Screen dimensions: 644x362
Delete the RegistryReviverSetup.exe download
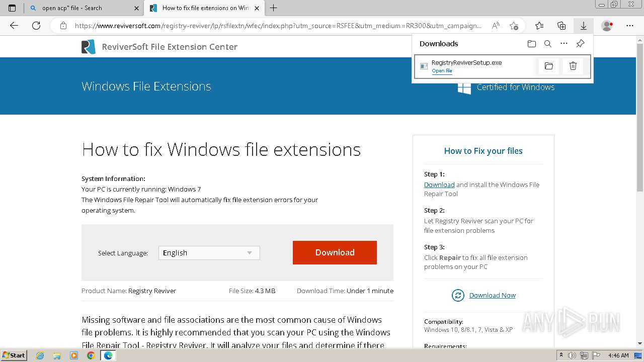[573, 66]
